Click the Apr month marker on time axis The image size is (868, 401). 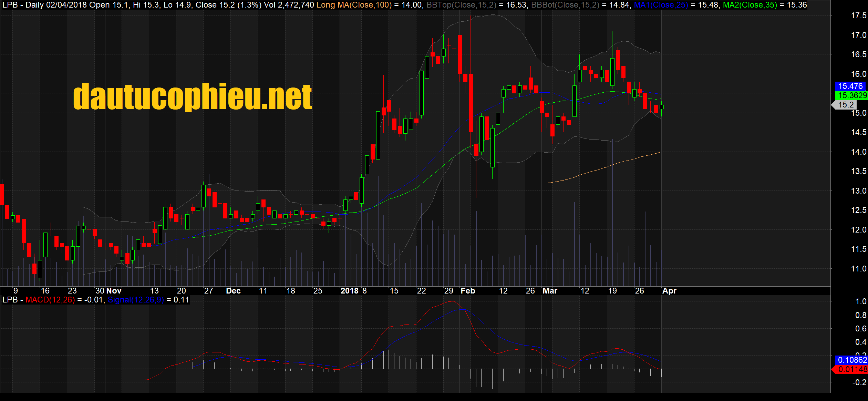669,291
